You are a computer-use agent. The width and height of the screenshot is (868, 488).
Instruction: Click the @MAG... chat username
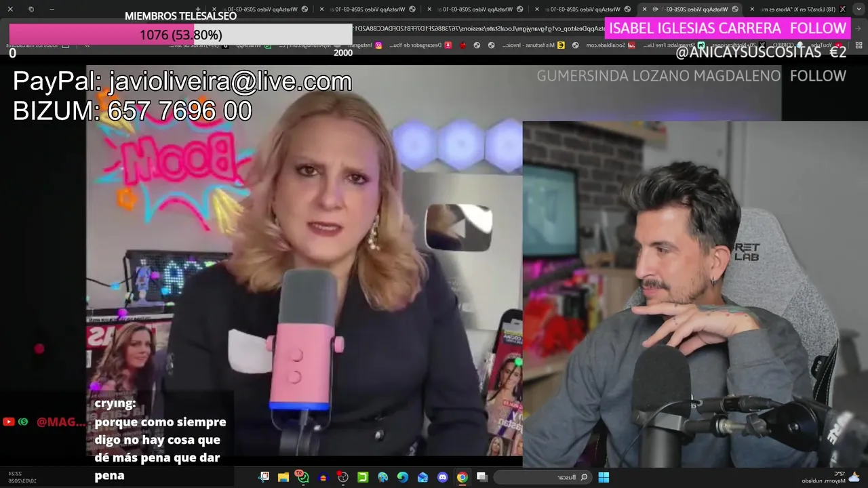[61, 422]
